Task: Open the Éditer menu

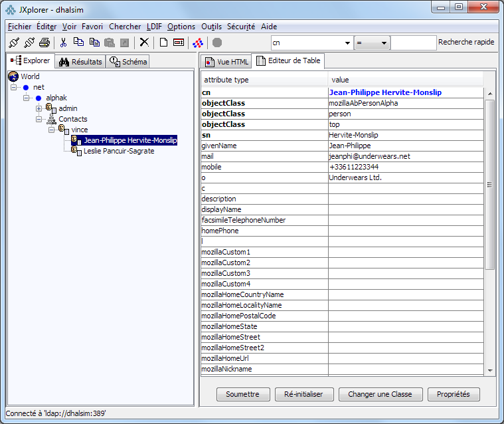Action: (46, 27)
